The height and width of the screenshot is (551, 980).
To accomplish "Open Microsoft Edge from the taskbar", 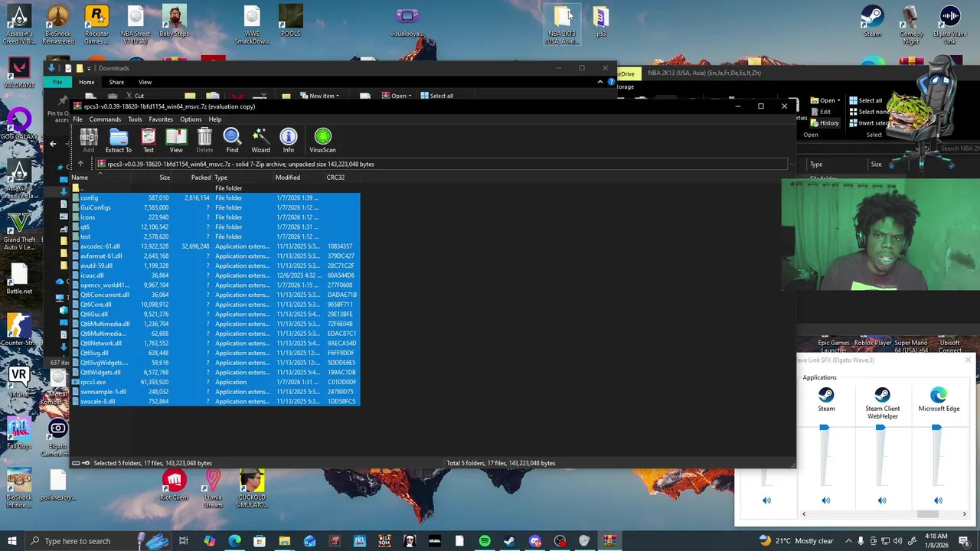I will coord(234,541).
